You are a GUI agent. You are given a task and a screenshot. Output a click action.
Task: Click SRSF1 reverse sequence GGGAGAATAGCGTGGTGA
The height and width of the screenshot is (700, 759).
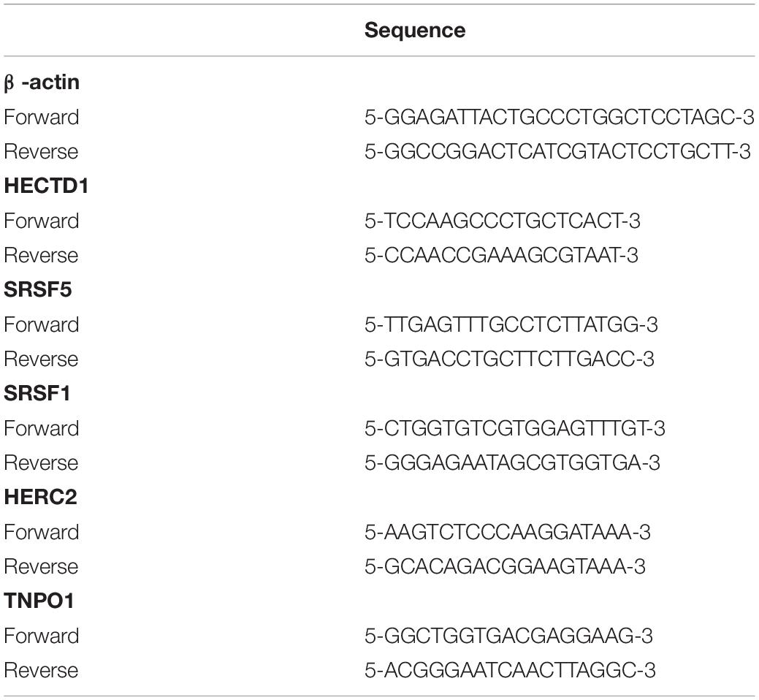tap(512, 463)
